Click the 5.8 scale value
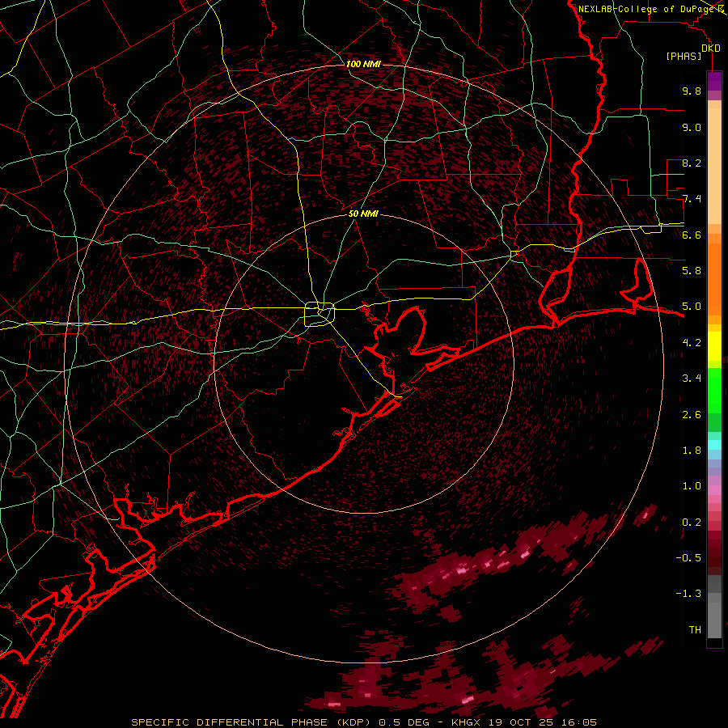This screenshot has width=728, height=728. (x=692, y=270)
